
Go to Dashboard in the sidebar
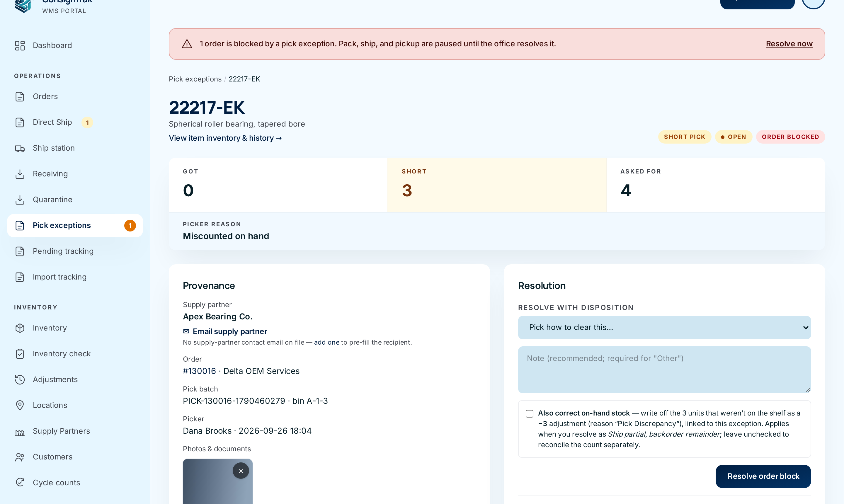[75, 45]
